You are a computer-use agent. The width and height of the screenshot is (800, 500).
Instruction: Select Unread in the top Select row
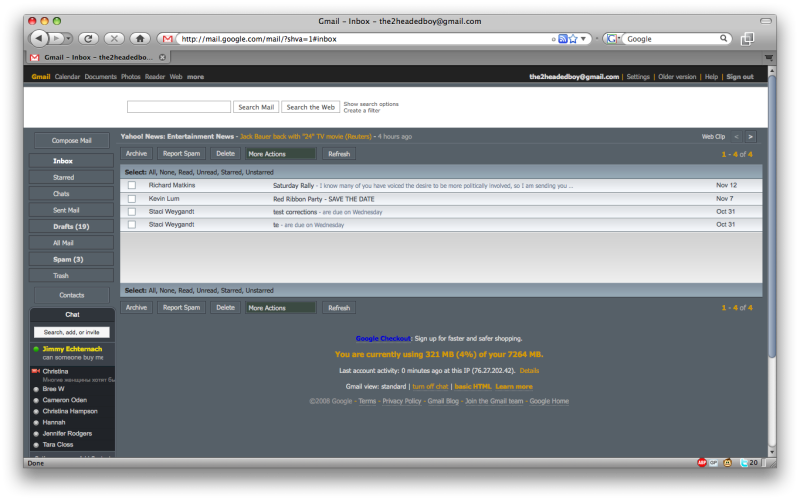pos(207,172)
